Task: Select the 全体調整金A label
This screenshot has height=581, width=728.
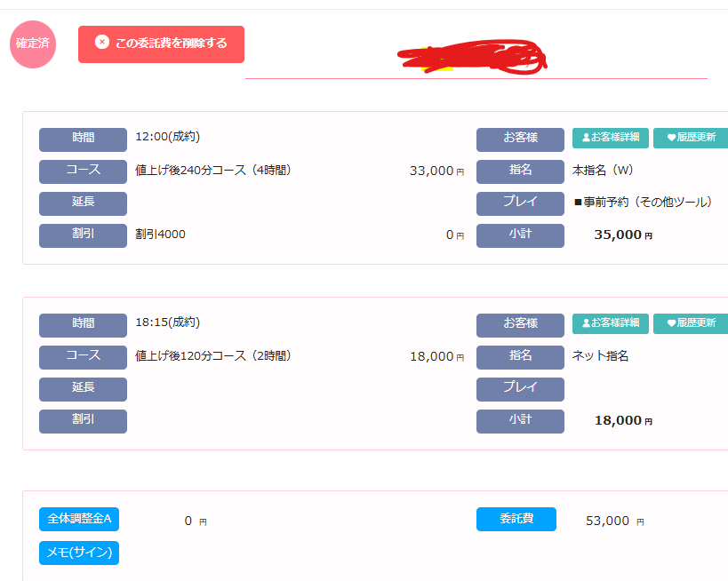Action: point(79,520)
